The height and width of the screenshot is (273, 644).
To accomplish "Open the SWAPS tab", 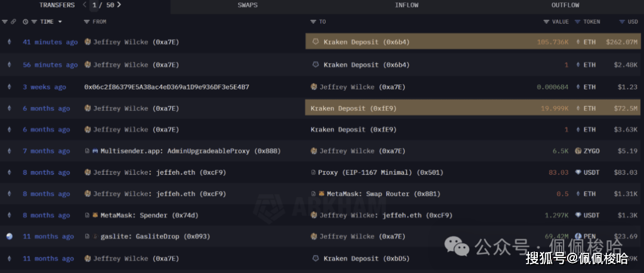I will click(x=248, y=5).
